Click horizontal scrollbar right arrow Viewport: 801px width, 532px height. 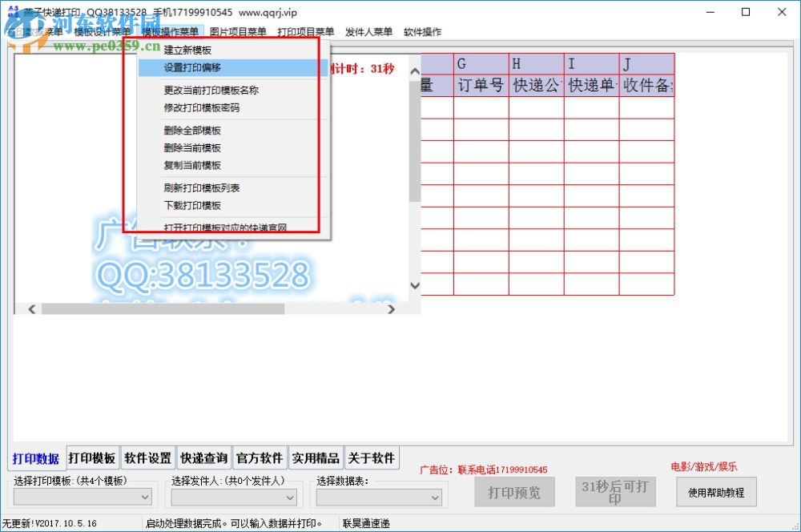tap(392, 308)
